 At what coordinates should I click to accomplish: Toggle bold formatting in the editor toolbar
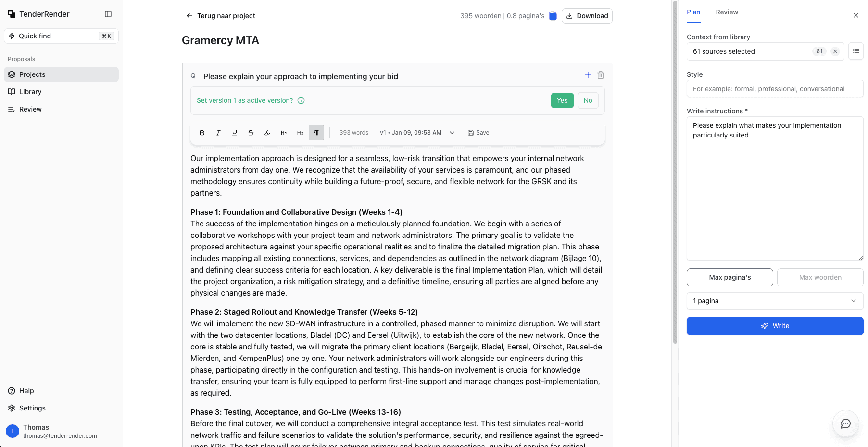point(201,133)
